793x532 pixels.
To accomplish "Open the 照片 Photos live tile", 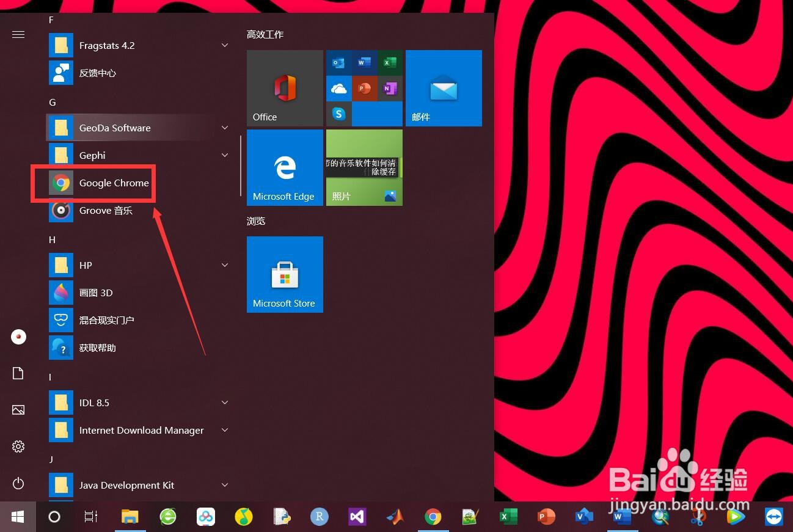I will point(364,167).
